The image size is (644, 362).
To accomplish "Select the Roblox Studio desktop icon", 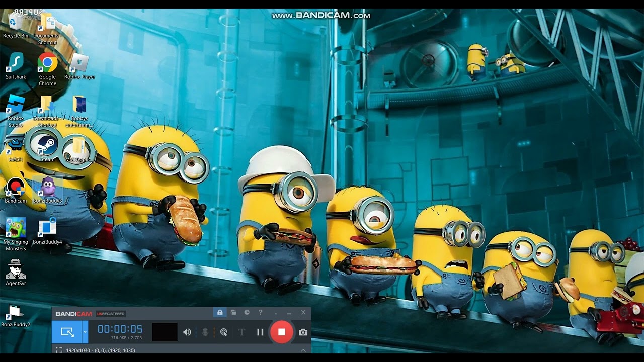I will point(16,110).
